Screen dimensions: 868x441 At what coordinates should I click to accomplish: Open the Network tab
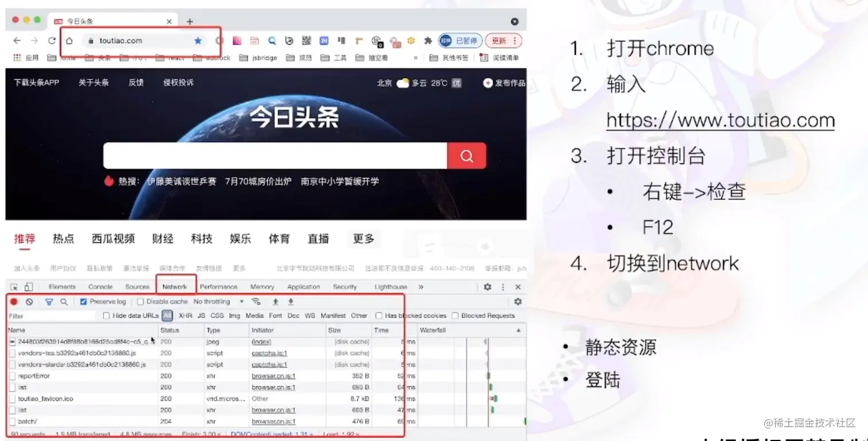point(175,287)
